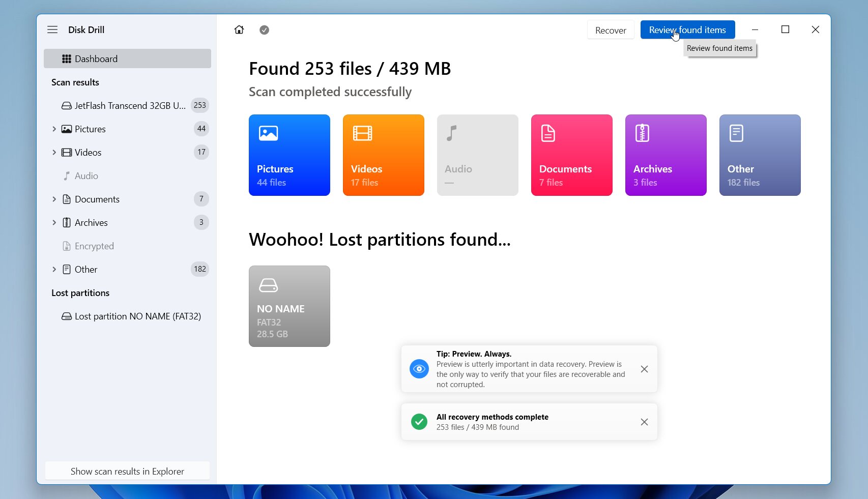Open the Documents category card
Image resolution: width=868 pixels, height=499 pixels.
click(572, 155)
